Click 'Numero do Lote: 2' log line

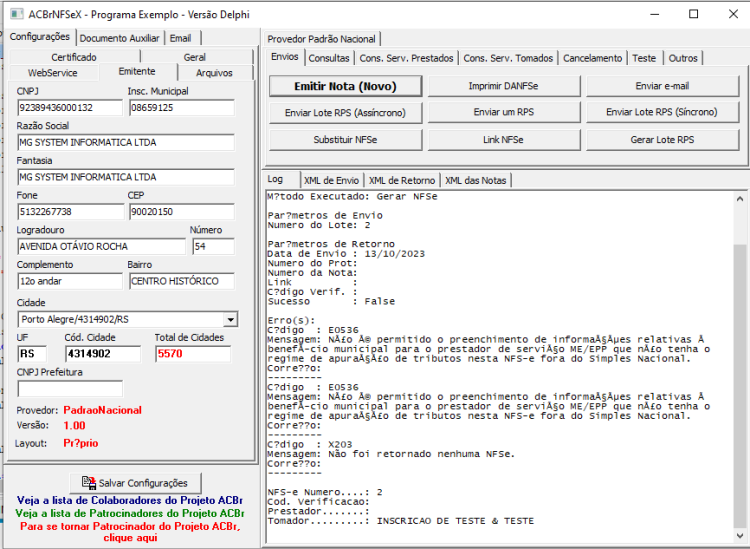[319, 225]
